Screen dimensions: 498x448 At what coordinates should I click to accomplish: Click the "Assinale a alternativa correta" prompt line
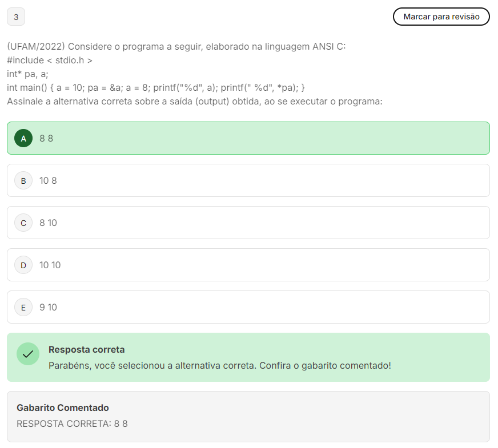[194, 102]
